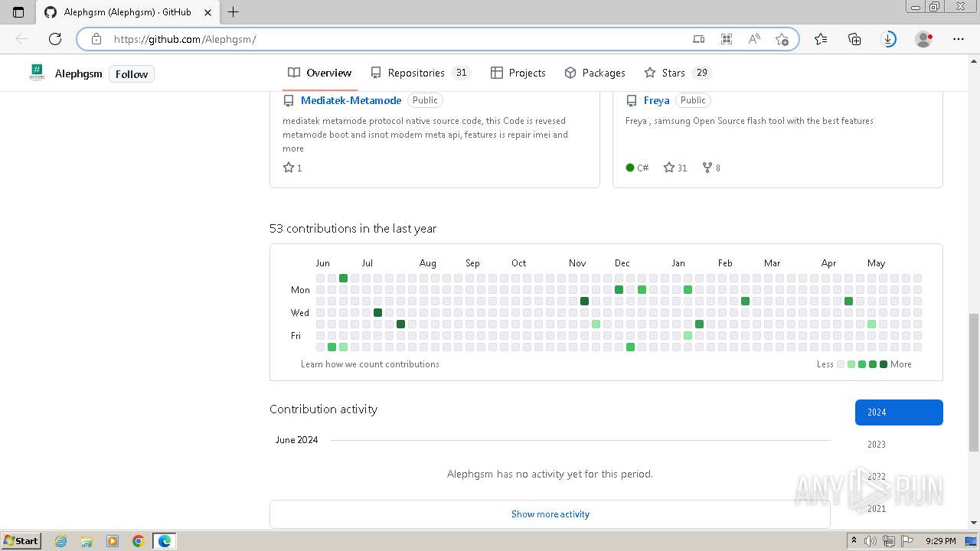Screen dimensions: 980x551
Task: Click the lightest gray legend swatch
Action: (x=841, y=364)
